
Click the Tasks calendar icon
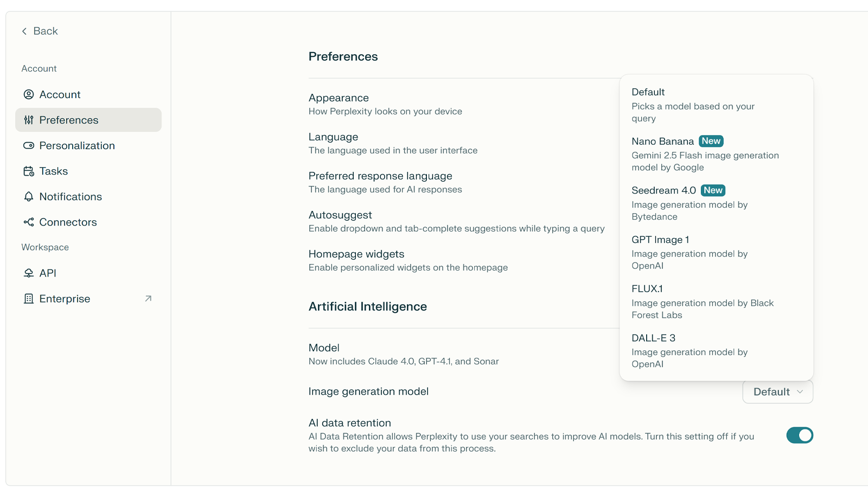pos(29,171)
